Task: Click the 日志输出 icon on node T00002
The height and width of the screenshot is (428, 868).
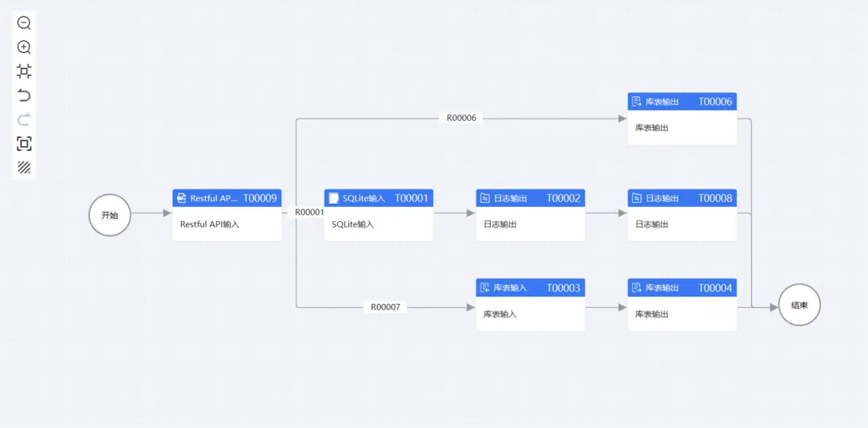Action: pyautogui.click(x=485, y=198)
